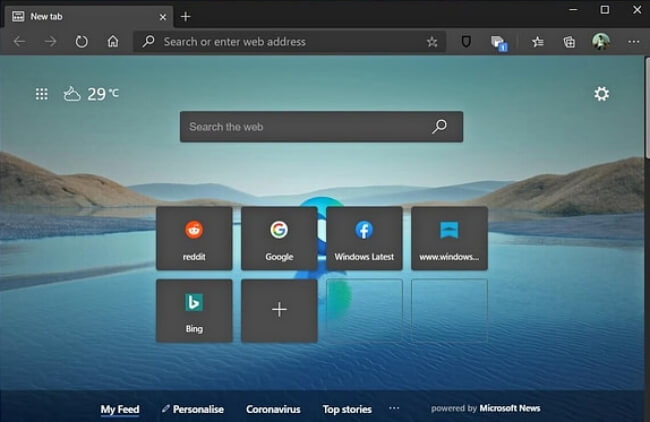Image resolution: width=650 pixels, height=422 pixels.
Task: Refresh the current page
Action: point(82,41)
